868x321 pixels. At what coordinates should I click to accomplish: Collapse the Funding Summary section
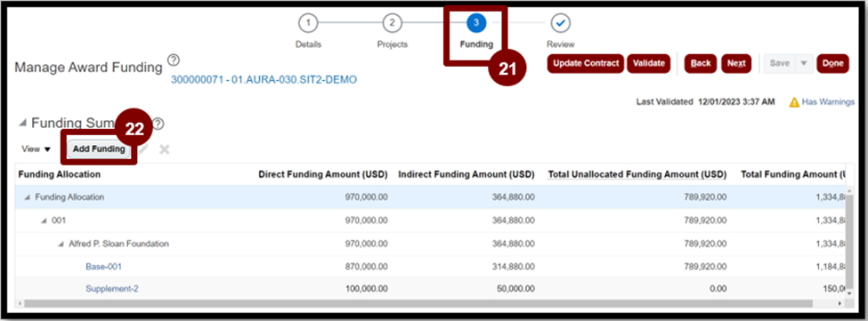click(x=22, y=123)
